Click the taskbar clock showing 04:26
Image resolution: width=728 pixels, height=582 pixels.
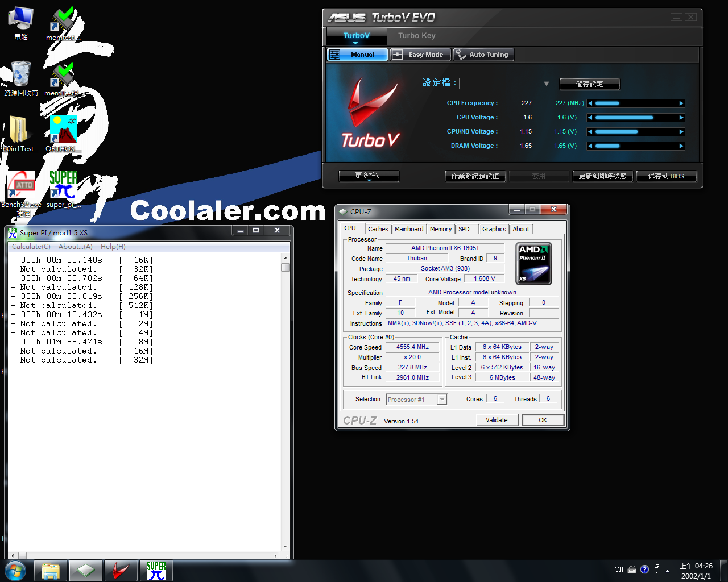[x=696, y=571]
